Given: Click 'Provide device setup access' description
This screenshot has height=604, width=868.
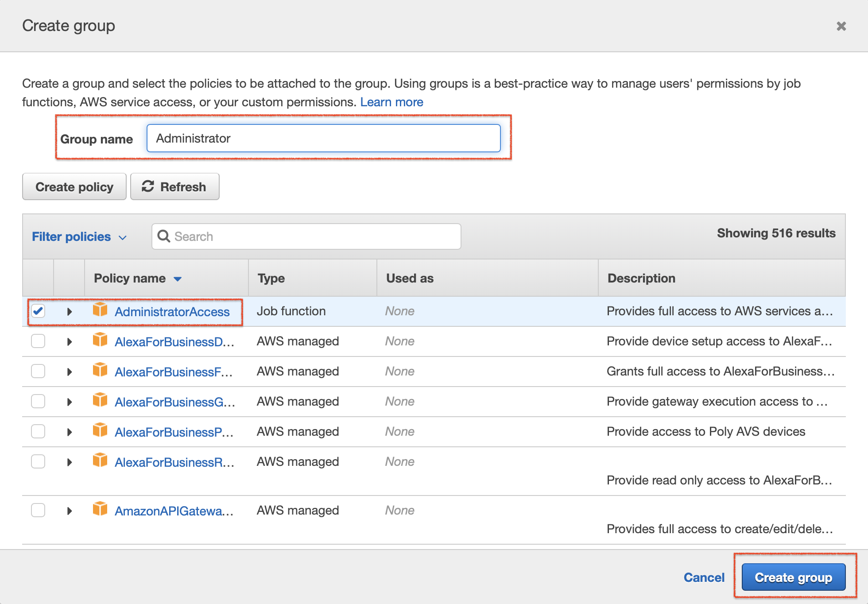Looking at the screenshot, I should pos(720,341).
